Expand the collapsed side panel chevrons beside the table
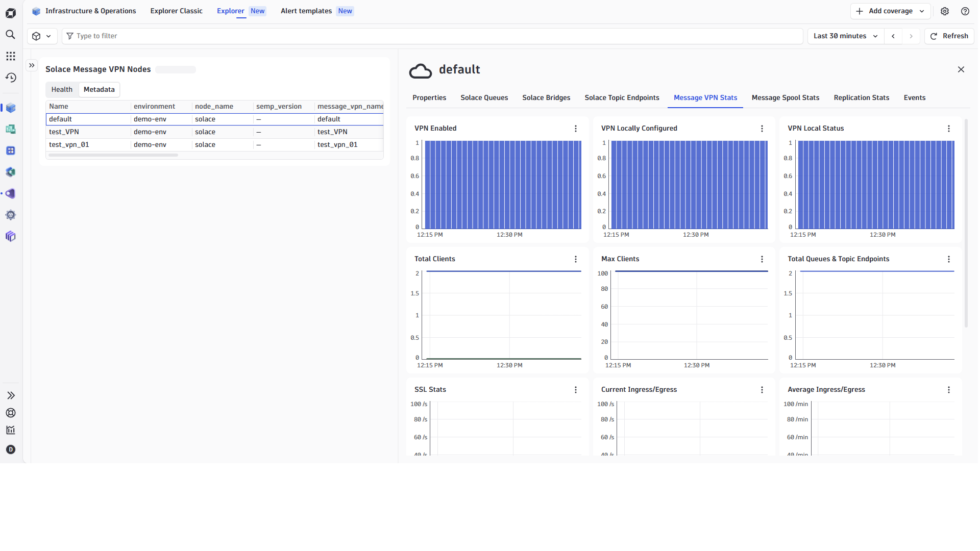The height and width of the screenshot is (551, 980). point(32,65)
